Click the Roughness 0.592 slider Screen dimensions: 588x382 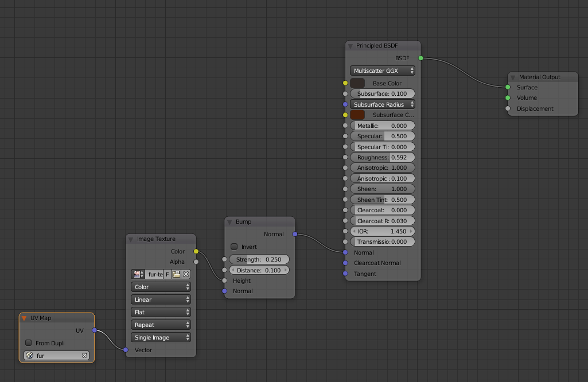383,158
